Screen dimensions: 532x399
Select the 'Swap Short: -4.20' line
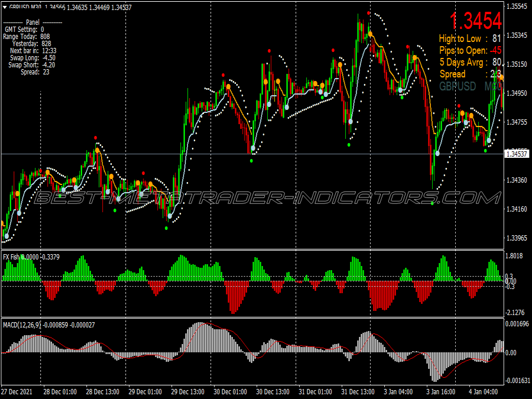(31, 65)
